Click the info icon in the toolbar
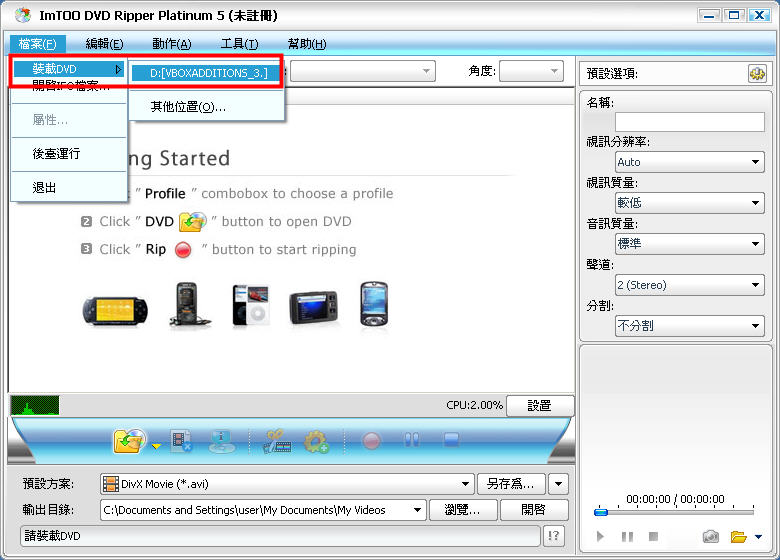 [222, 440]
